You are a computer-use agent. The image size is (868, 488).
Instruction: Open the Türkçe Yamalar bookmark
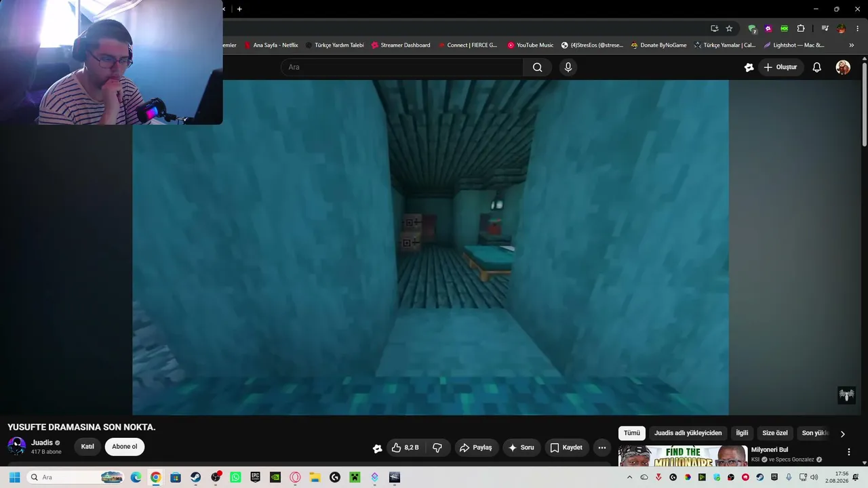point(724,45)
